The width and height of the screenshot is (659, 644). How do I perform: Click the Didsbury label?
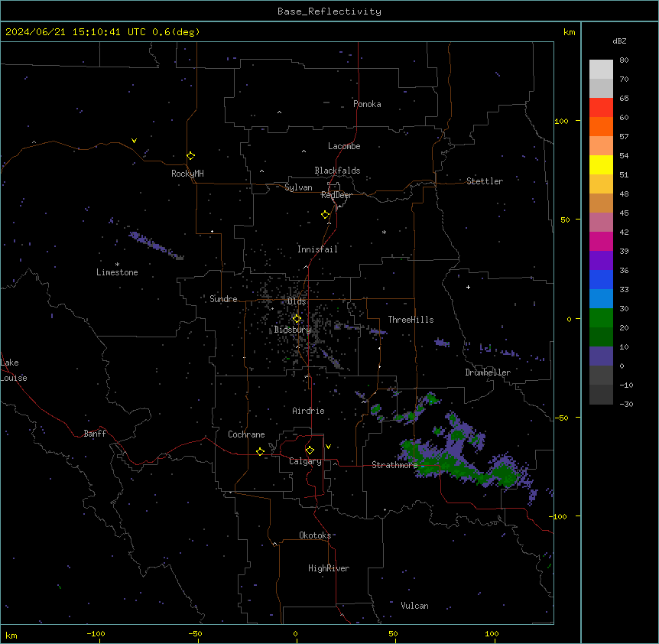tap(293, 330)
